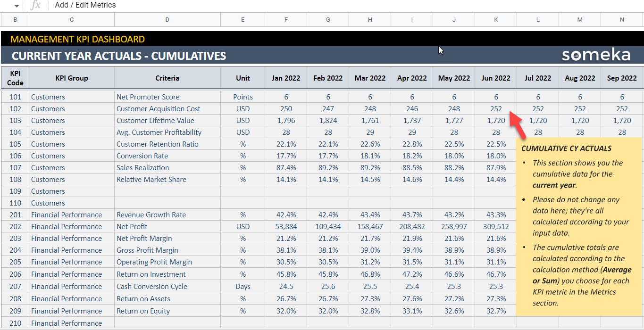Click the 1,796 Customer Lifetime Value cell
644x330 pixels.
[x=286, y=120]
